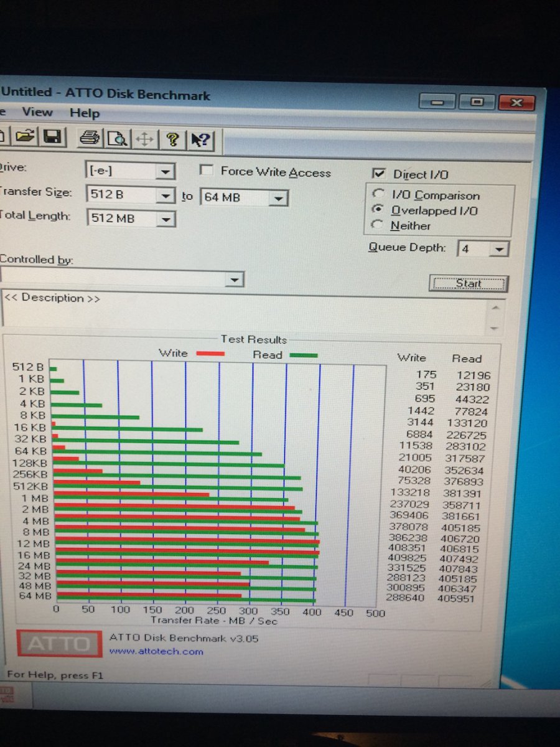Minimize the ATTO Disk Benchmark window
The height and width of the screenshot is (747, 560).
coord(437,101)
